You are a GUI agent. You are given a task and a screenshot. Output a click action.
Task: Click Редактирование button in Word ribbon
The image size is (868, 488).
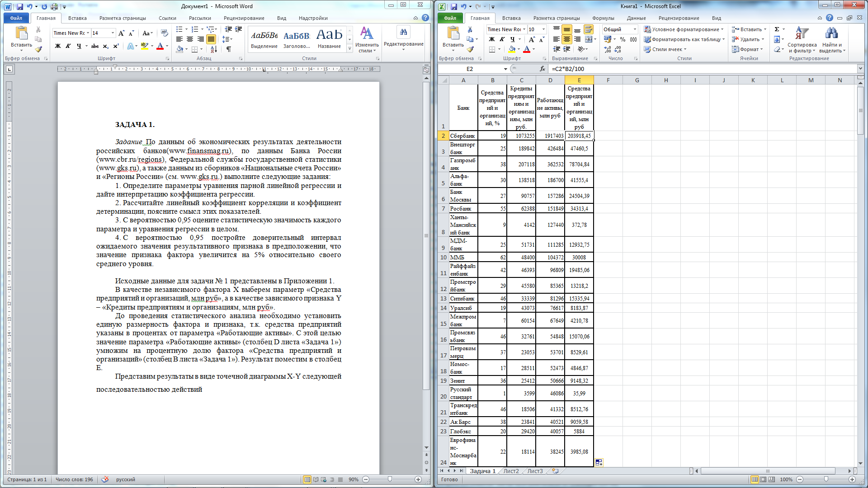tap(403, 38)
